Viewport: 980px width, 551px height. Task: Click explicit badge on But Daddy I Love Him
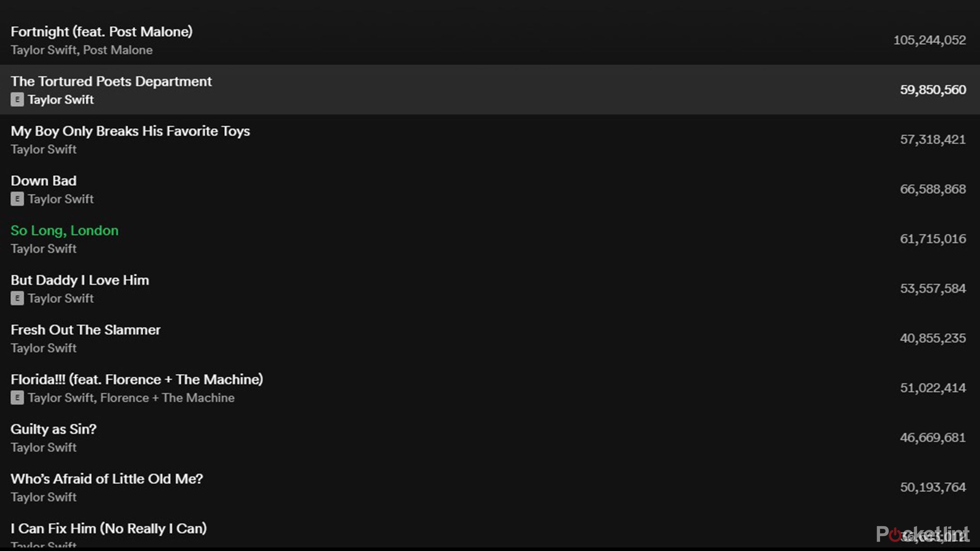pos(17,298)
